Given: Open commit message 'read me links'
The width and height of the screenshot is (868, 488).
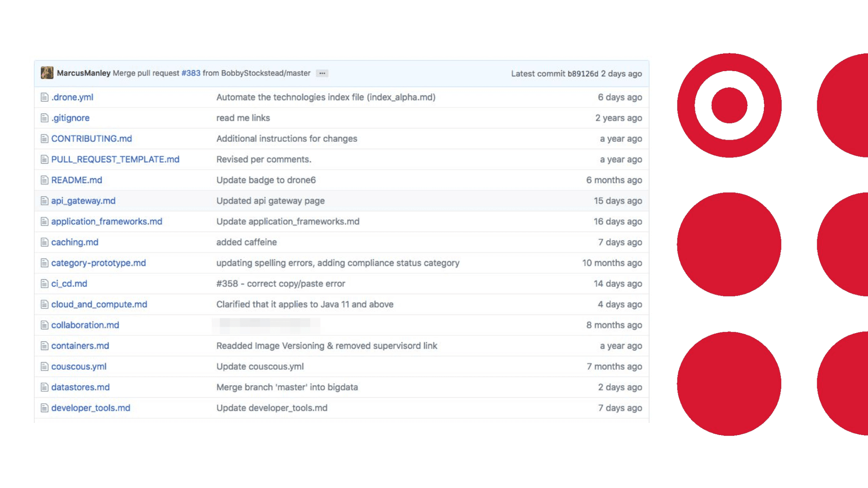Looking at the screenshot, I should pos(243,118).
